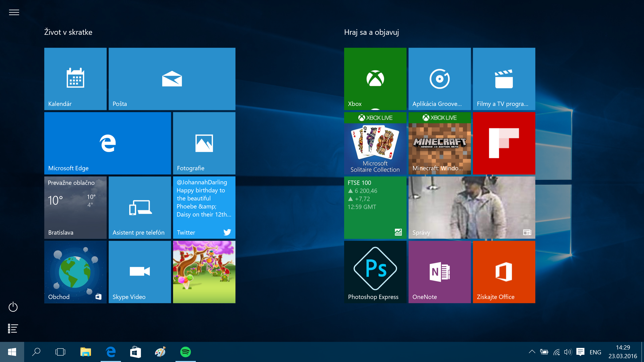Open Task View on the taskbar
This screenshot has width=644, height=362.
pyautogui.click(x=60, y=352)
